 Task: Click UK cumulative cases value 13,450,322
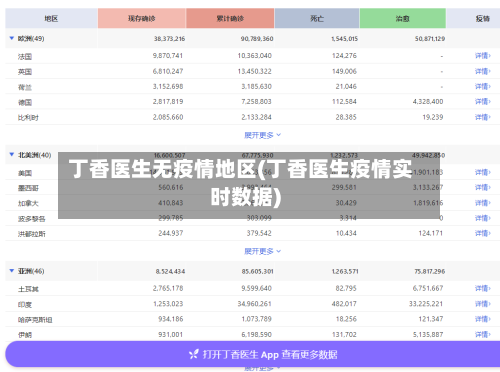pos(255,71)
